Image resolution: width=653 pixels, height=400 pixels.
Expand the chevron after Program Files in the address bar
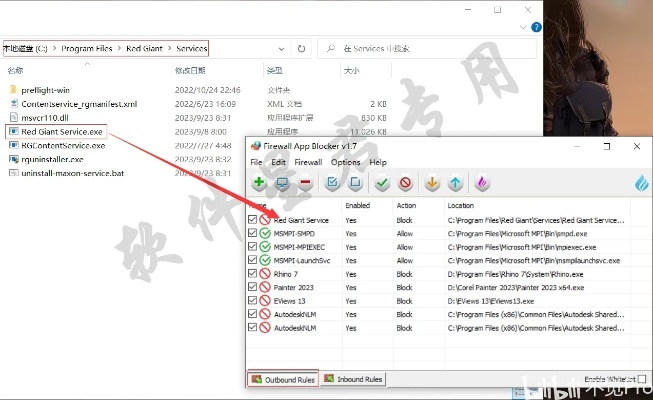119,48
